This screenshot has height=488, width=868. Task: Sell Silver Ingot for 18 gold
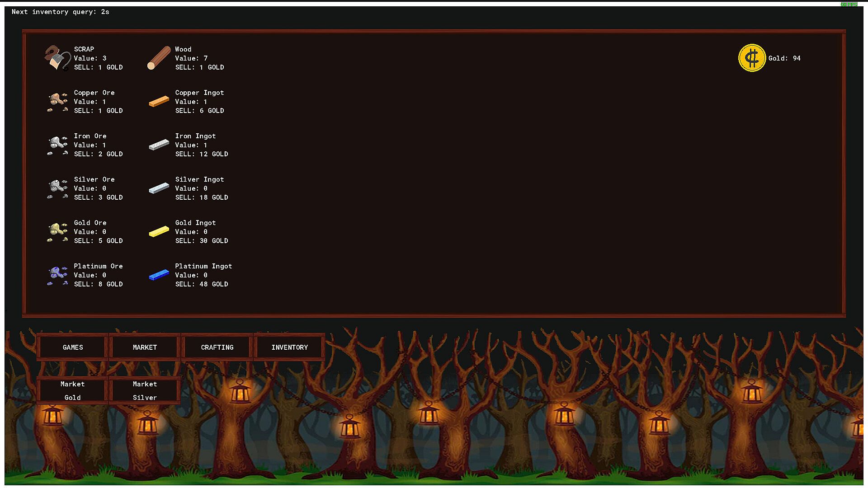click(201, 197)
